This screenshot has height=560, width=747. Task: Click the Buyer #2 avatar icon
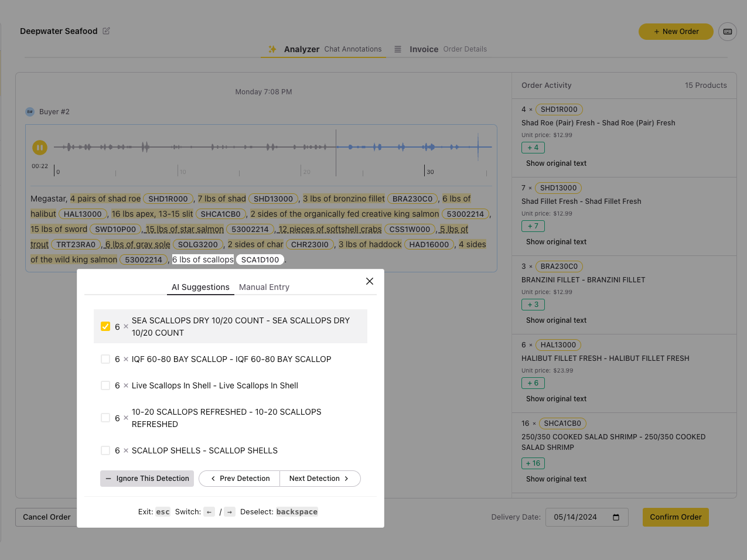click(30, 112)
